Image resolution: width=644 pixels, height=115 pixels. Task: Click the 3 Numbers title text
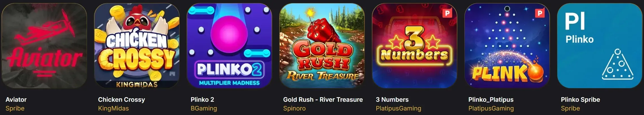tap(392, 99)
